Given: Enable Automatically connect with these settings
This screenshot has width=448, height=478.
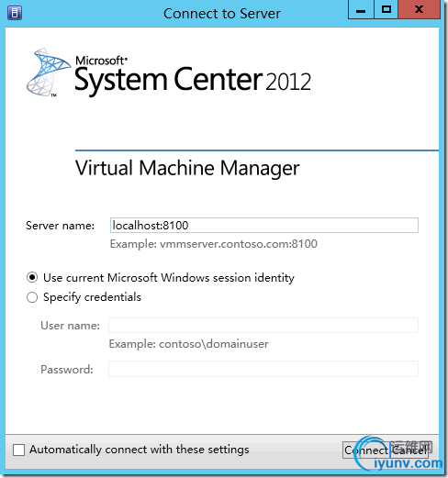Looking at the screenshot, I should click(18, 450).
